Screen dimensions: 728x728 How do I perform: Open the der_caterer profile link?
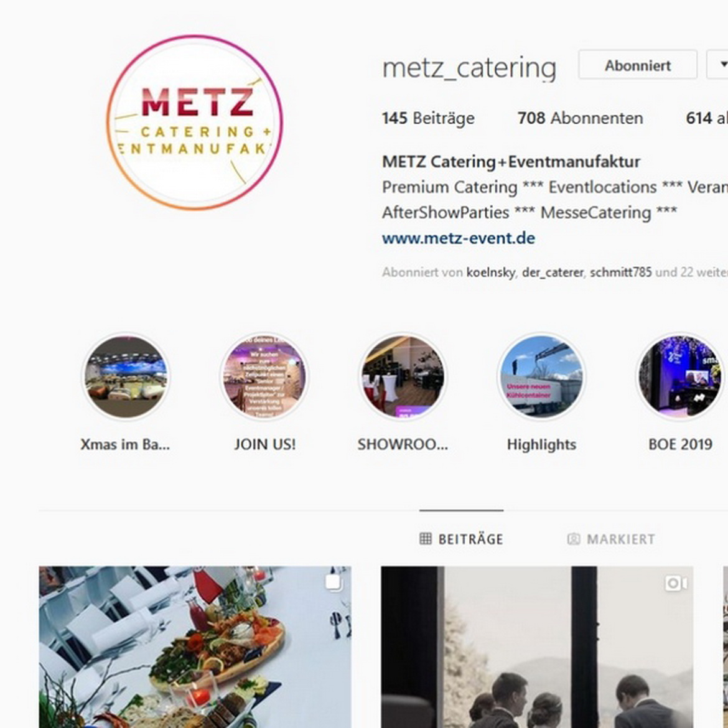(x=553, y=272)
